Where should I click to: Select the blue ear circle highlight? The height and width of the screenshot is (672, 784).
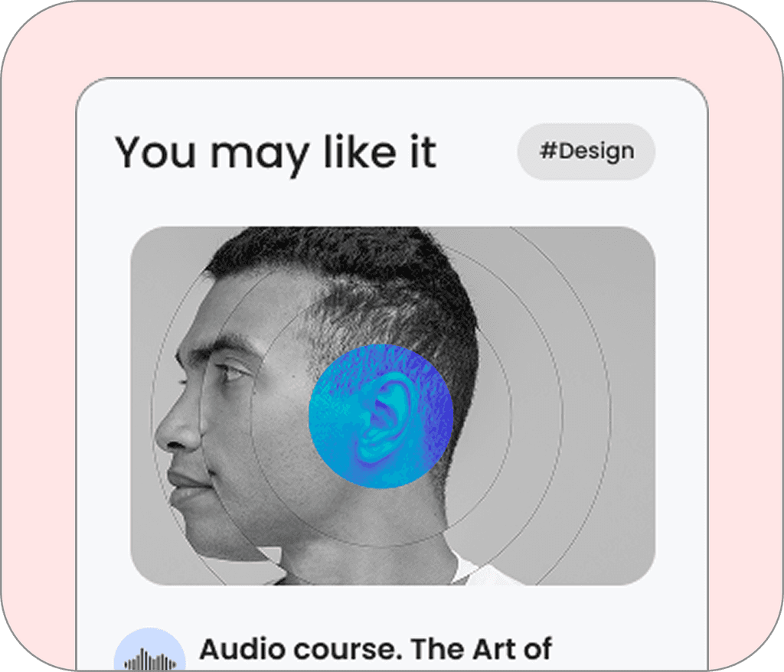click(x=381, y=416)
